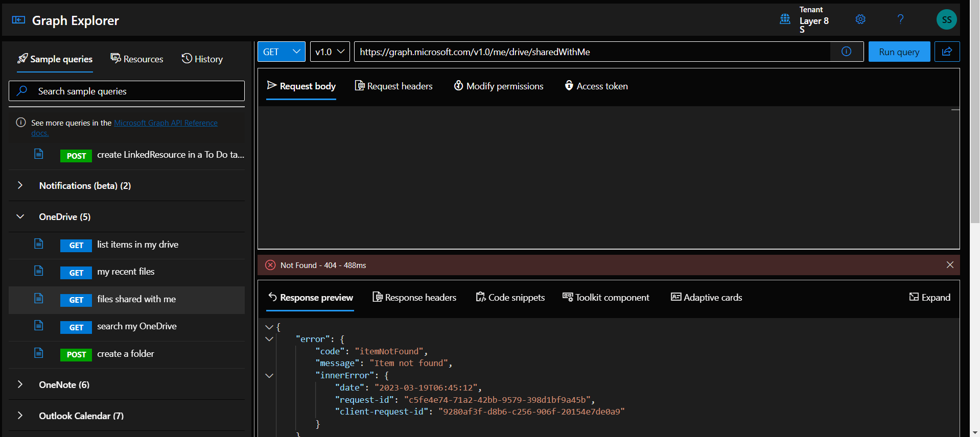Open the Toolkit component tab
This screenshot has width=980, height=437.
pyautogui.click(x=606, y=298)
